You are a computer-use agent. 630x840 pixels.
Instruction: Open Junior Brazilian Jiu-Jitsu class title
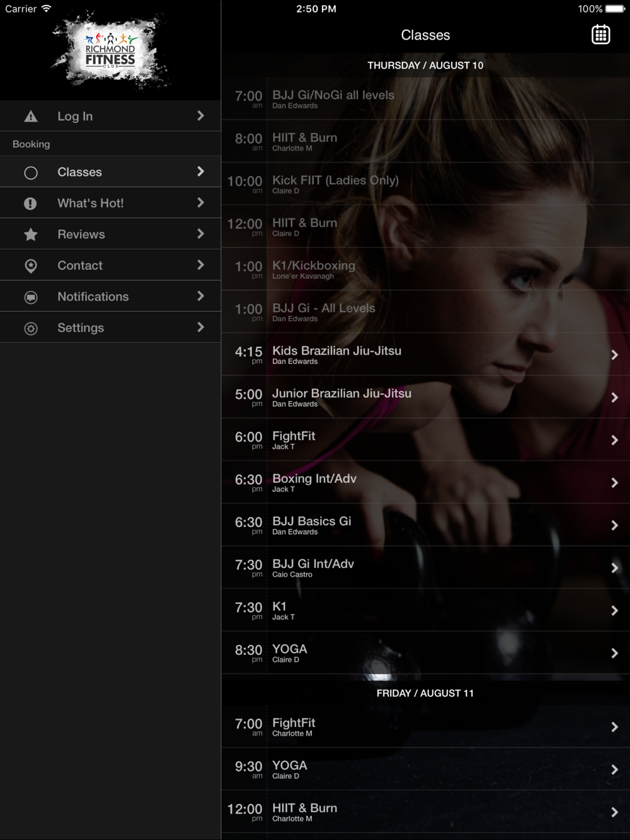(341, 394)
